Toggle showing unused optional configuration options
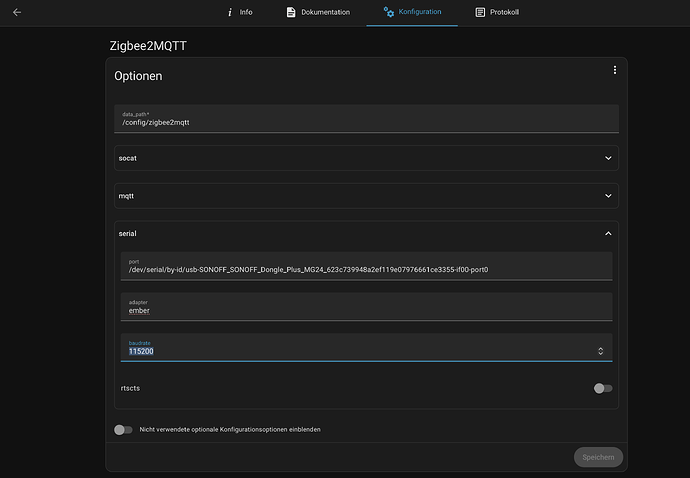Screen dimensions: 690x478 coord(123,430)
